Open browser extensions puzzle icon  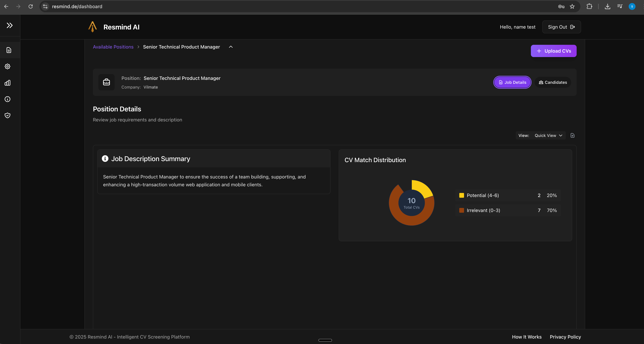click(x=589, y=6)
